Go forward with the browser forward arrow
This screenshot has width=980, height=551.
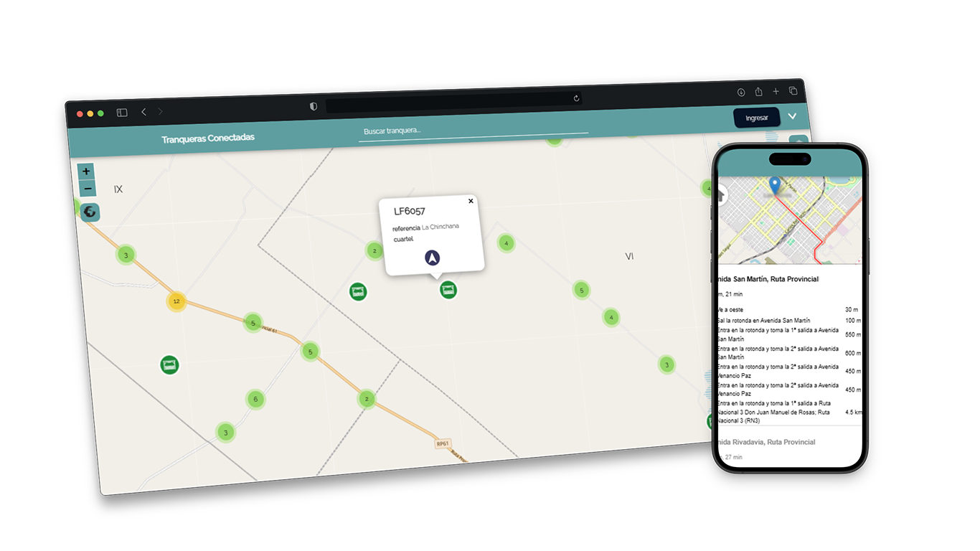click(x=160, y=111)
